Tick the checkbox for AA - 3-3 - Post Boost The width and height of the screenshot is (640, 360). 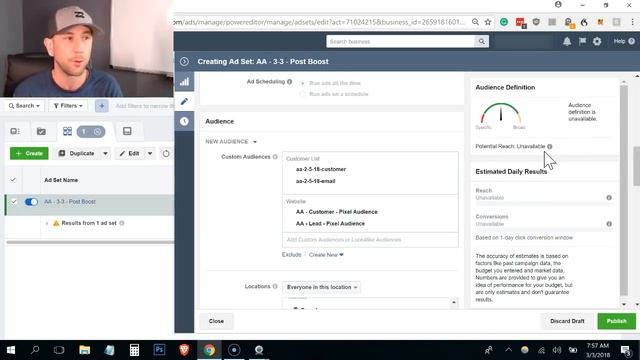pyautogui.click(x=14, y=202)
